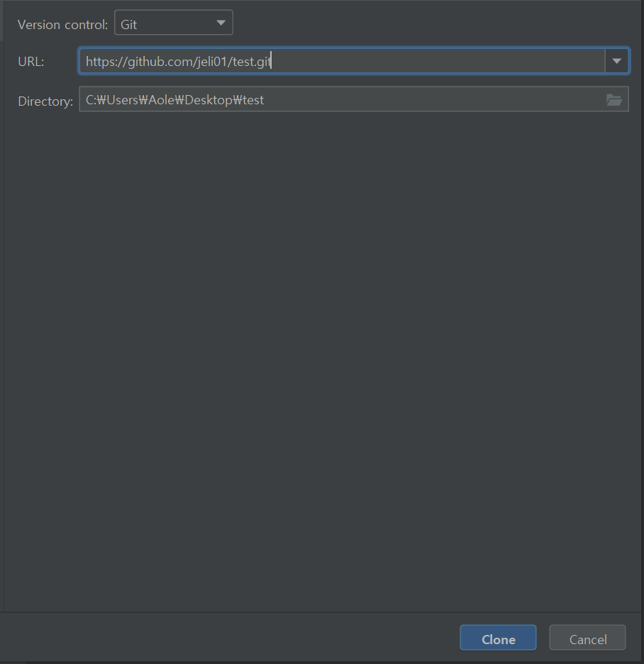Start cloning the test.git repository

coord(498,637)
